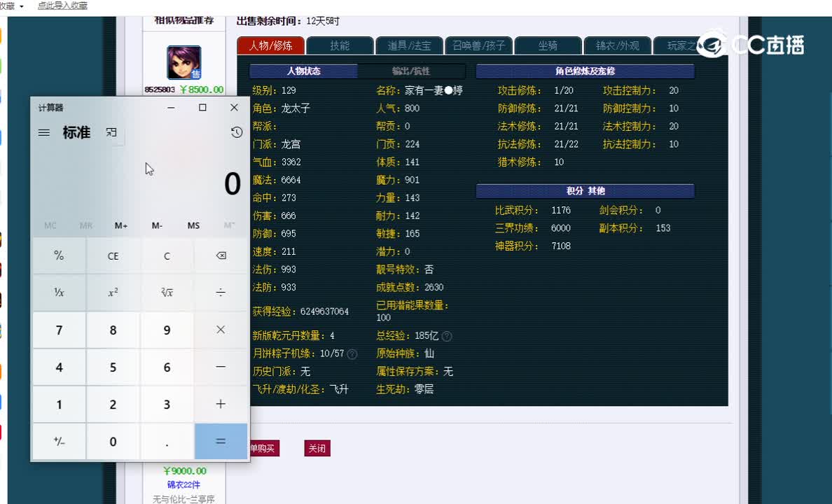Click the 标准 mode label in calculator

[x=76, y=132]
